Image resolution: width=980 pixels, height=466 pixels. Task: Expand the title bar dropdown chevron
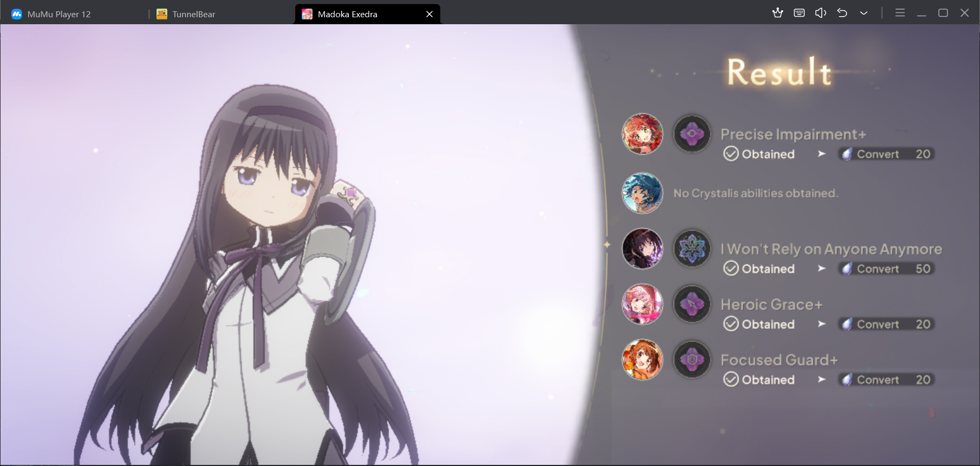[864, 13]
